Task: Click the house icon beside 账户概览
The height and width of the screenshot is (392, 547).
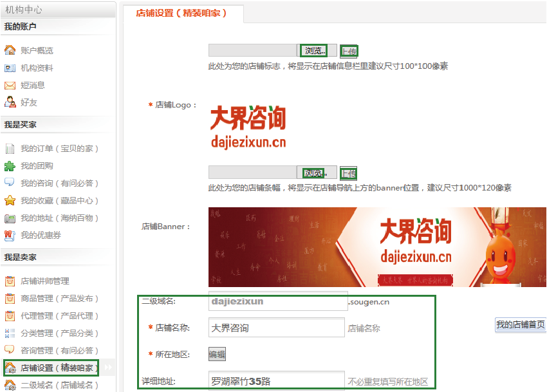Action: tap(10, 50)
